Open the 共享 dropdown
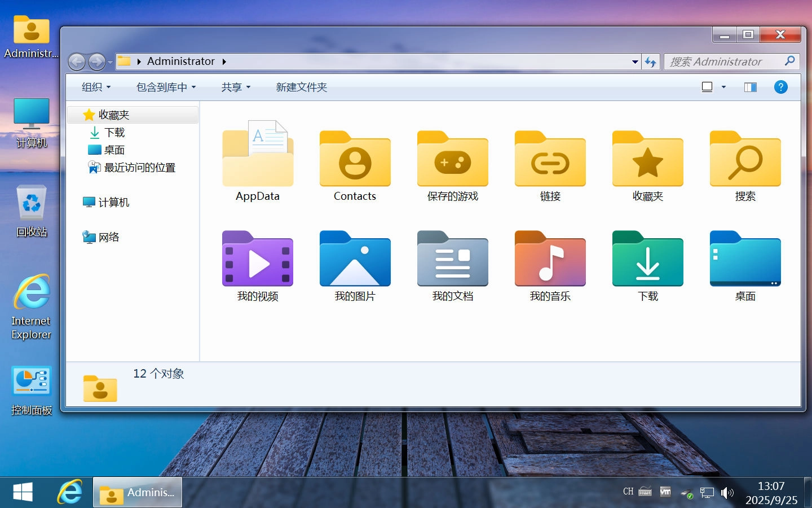Screen dimensions: 812x508 coord(235,87)
